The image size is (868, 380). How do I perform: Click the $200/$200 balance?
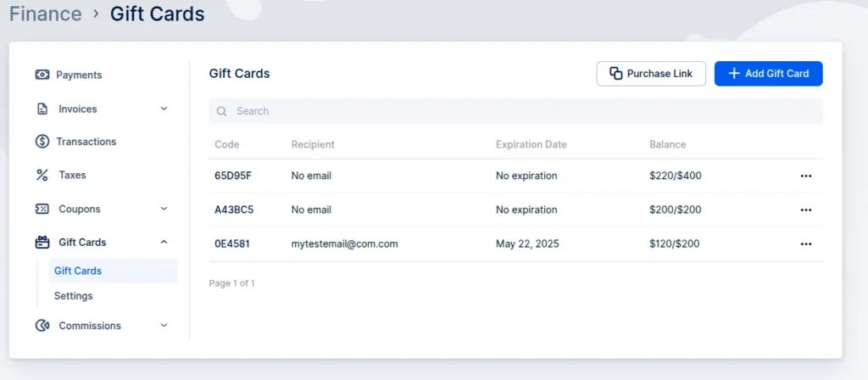[x=676, y=210]
